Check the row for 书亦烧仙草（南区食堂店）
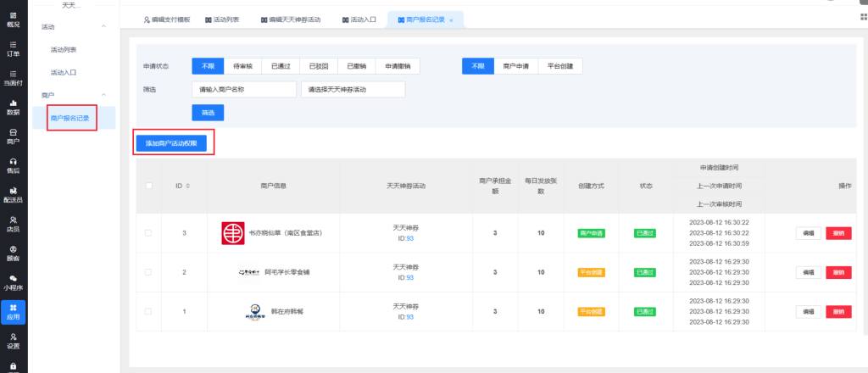868x373 pixels. [148, 233]
